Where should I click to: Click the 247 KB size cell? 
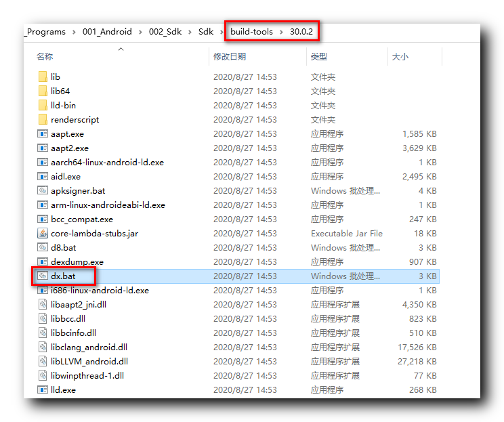pos(423,219)
